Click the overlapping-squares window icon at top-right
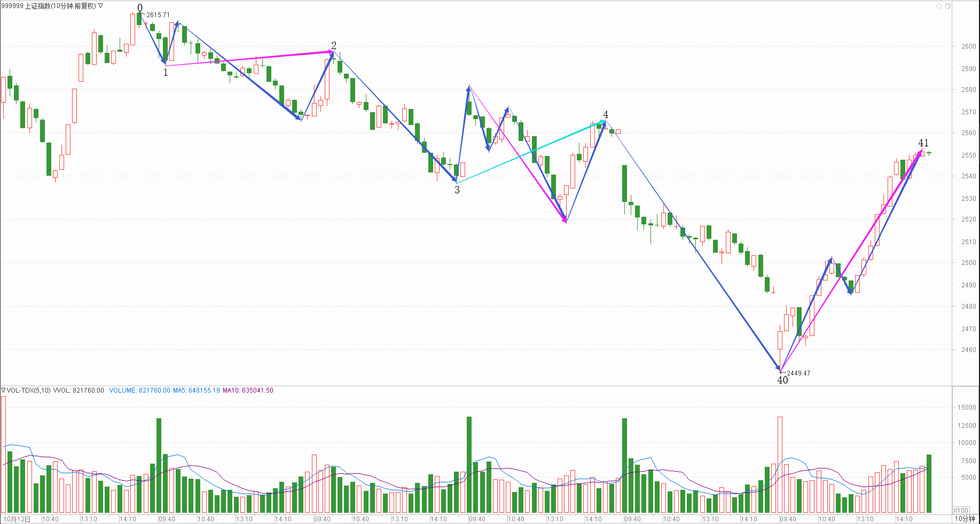 coord(948,6)
